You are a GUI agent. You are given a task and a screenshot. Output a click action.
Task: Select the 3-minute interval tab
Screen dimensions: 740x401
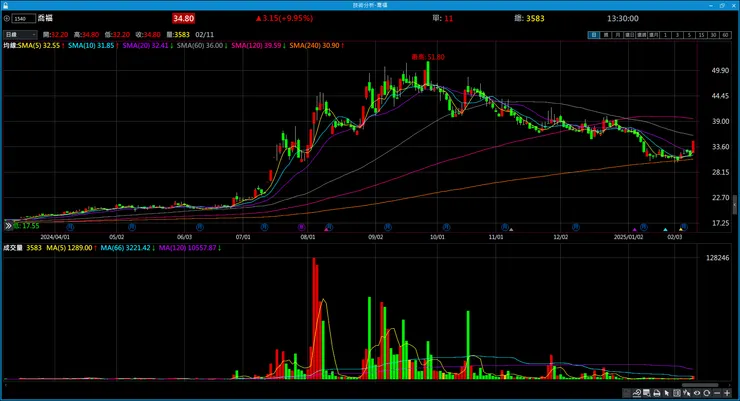pos(677,35)
